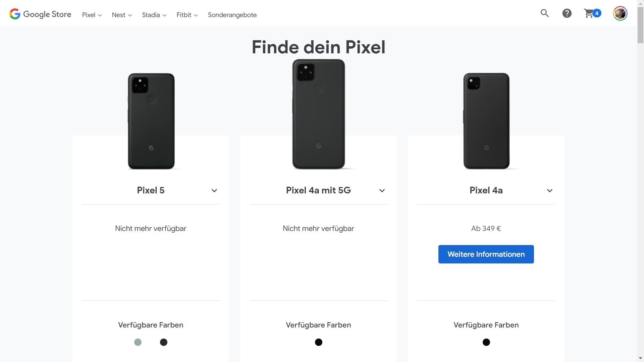Image resolution: width=644 pixels, height=362 pixels.
Task: Click the help question mark icon
Action: coord(567,13)
